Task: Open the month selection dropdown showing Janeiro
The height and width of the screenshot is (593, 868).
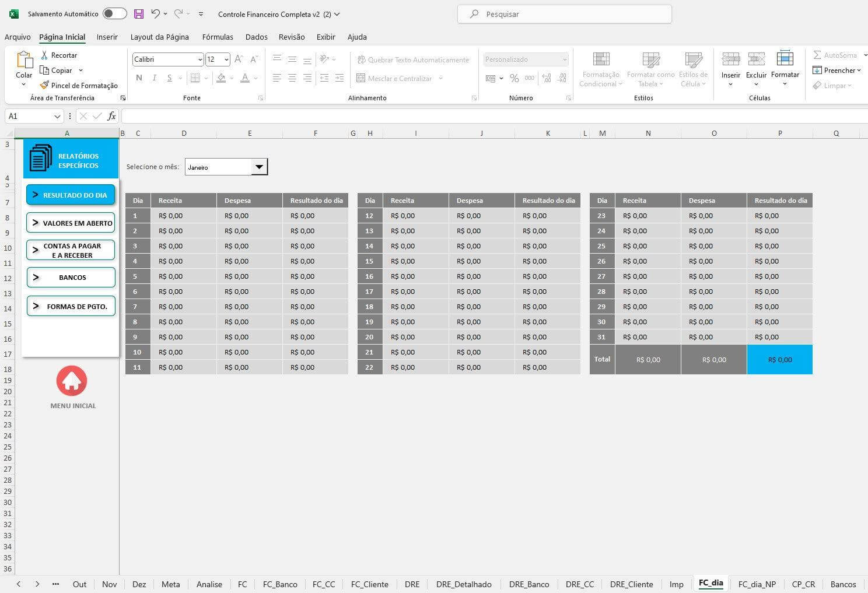Action: 259,167
